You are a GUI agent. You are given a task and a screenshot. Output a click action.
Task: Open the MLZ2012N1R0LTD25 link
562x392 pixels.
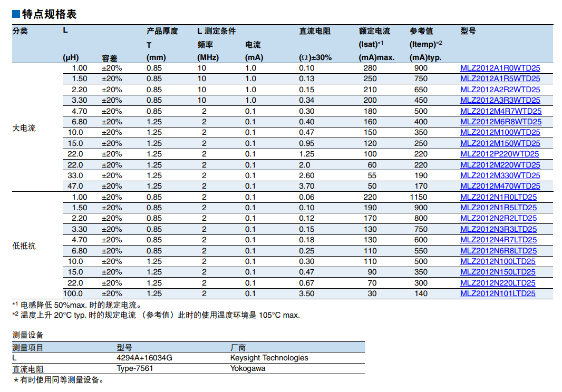[499, 197]
